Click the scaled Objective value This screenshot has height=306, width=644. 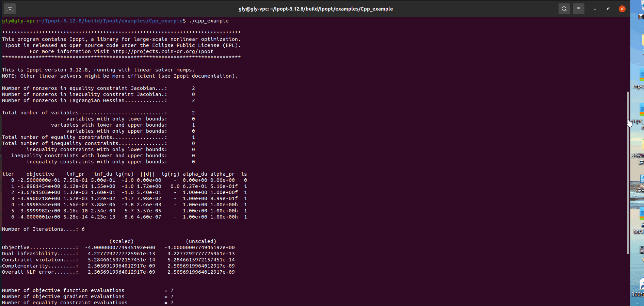point(120,247)
